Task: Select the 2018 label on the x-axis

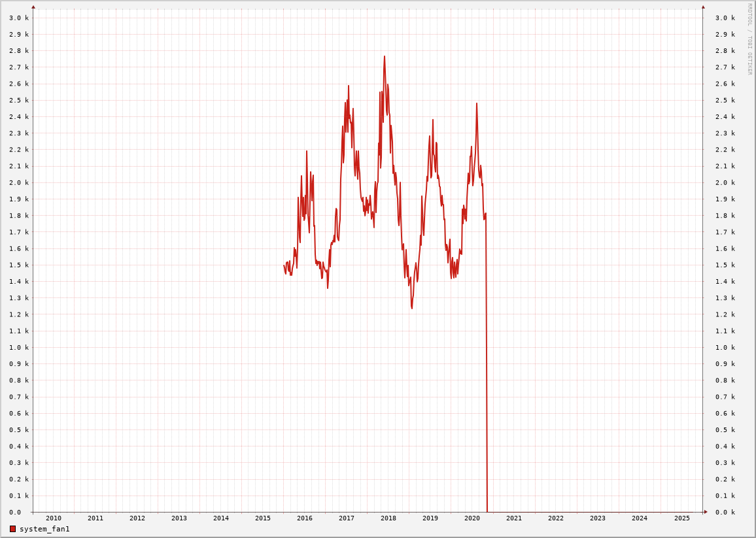Action: 388,518
